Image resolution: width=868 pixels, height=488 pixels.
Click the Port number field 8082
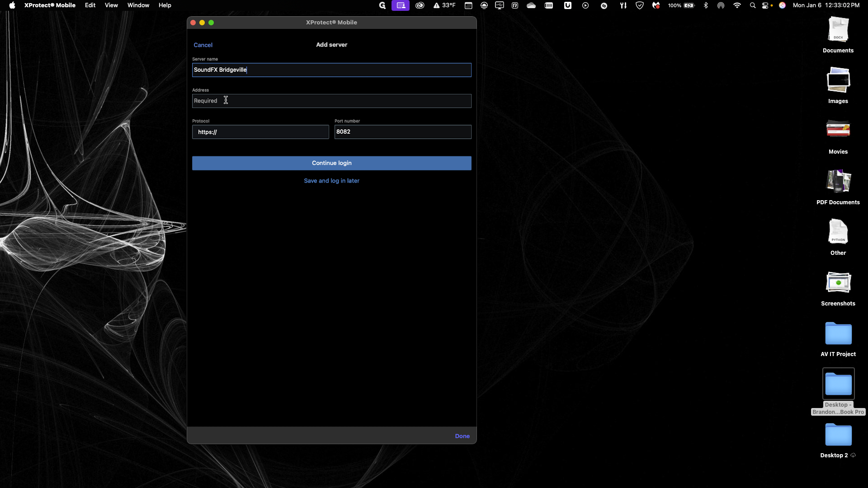pos(402,132)
